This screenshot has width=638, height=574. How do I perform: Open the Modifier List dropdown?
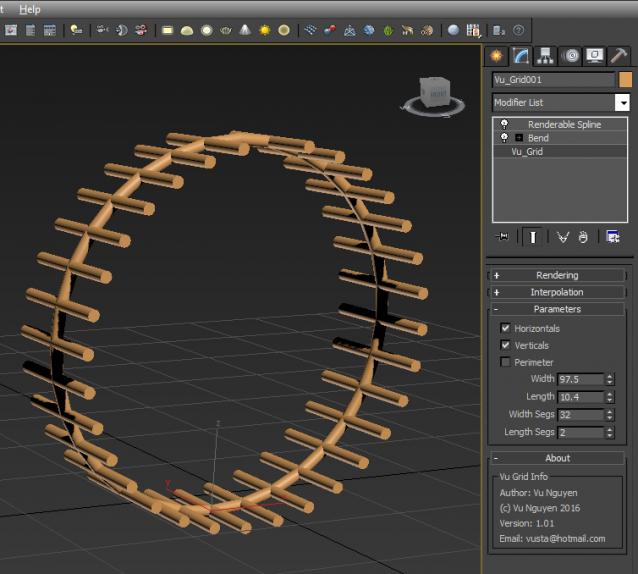[x=622, y=103]
